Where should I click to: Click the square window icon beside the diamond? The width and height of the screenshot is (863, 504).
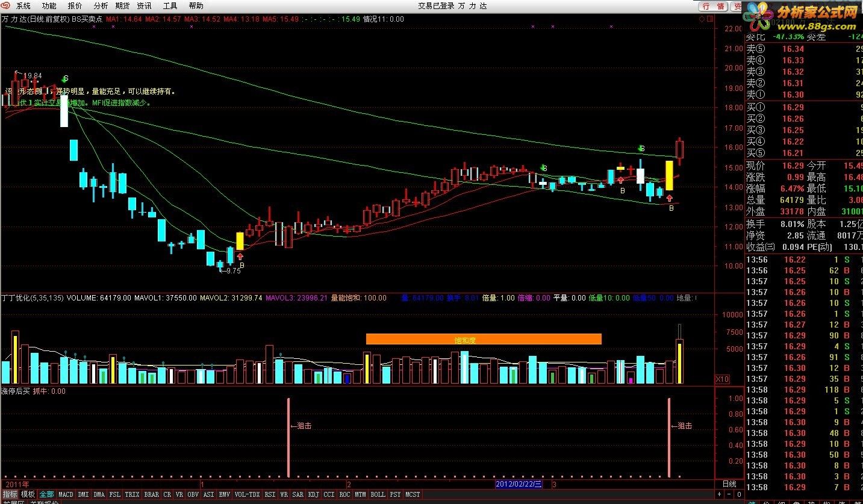(710, 19)
